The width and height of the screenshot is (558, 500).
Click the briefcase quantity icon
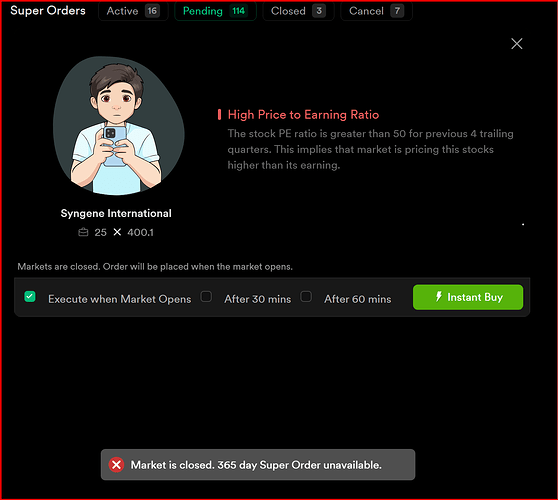tap(83, 232)
